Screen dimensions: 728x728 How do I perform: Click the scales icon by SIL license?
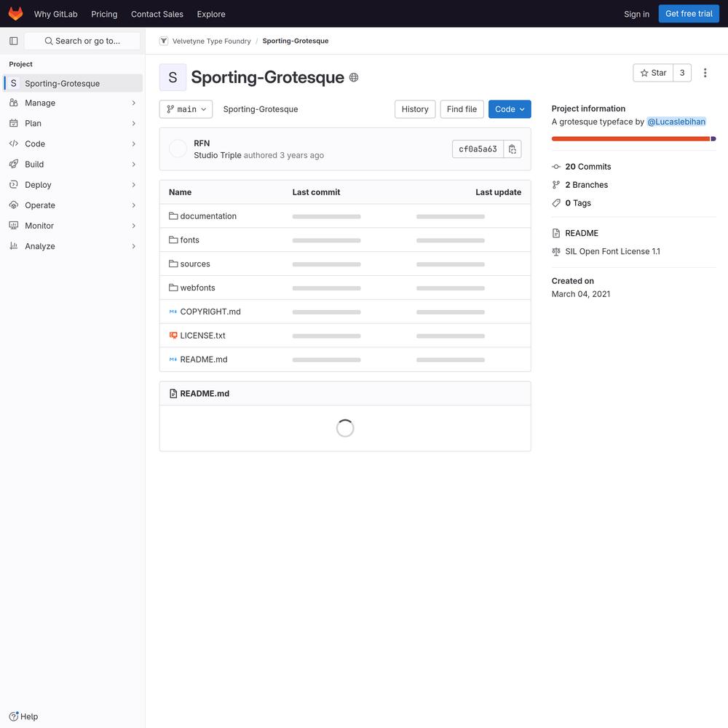point(556,252)
